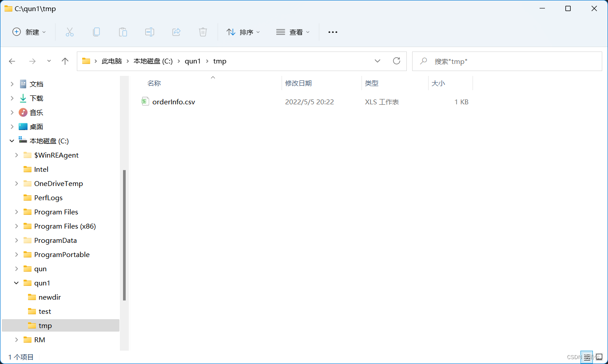Image resolution: width=608 pixels, height=364 pixels.
Task: Click the Delete trash can icon
Action: (x=203, y=32)
